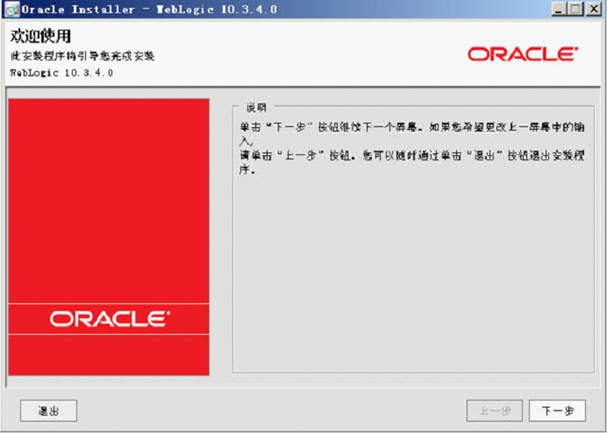
Task: Close the Oracle Installer window
Action: coord(593,9)
